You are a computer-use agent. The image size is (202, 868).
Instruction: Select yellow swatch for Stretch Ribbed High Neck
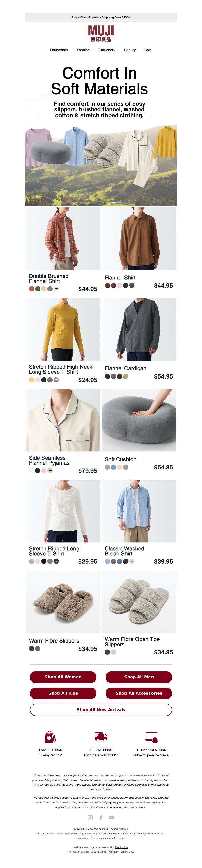click(x=31, y=380)
